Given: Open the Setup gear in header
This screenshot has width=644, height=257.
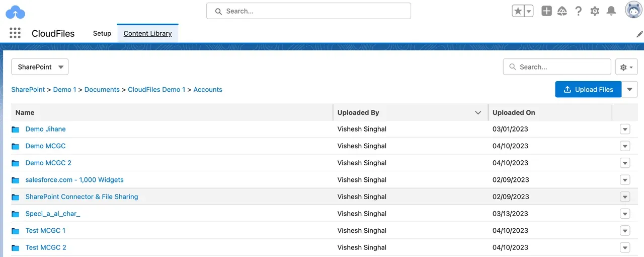Looking at the screenshot, I should tap(595, 11).
